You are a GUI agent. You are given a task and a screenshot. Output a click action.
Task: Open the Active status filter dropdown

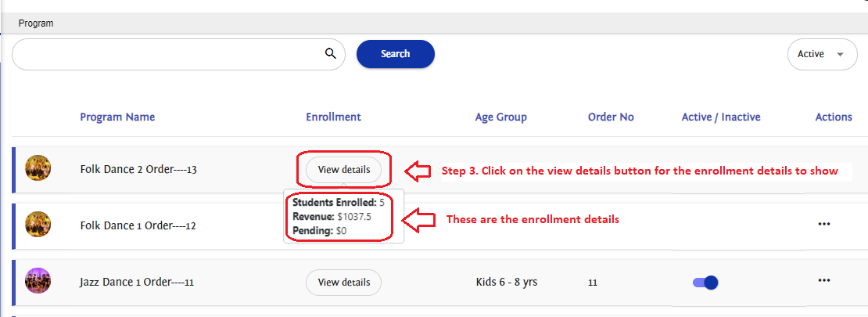pos(821,55)
